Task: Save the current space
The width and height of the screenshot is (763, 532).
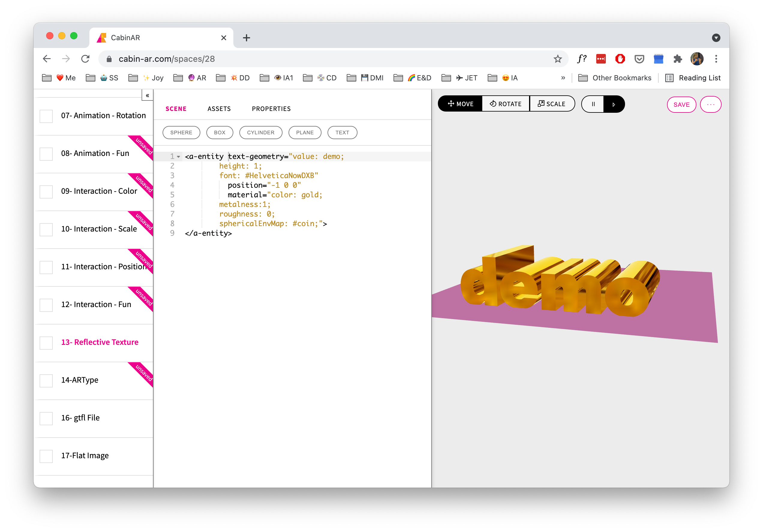Action: tap(681, 105)
